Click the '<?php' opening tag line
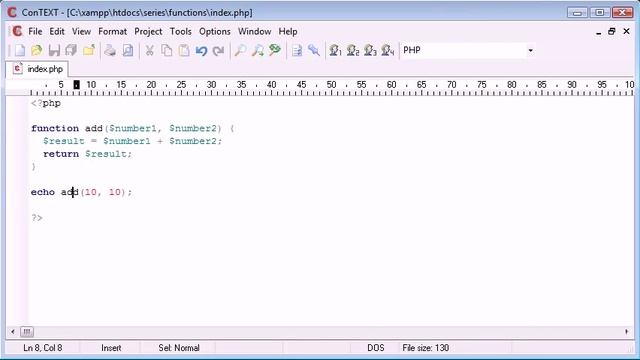This screenshot has width=640, height=360. pos(46,103)
